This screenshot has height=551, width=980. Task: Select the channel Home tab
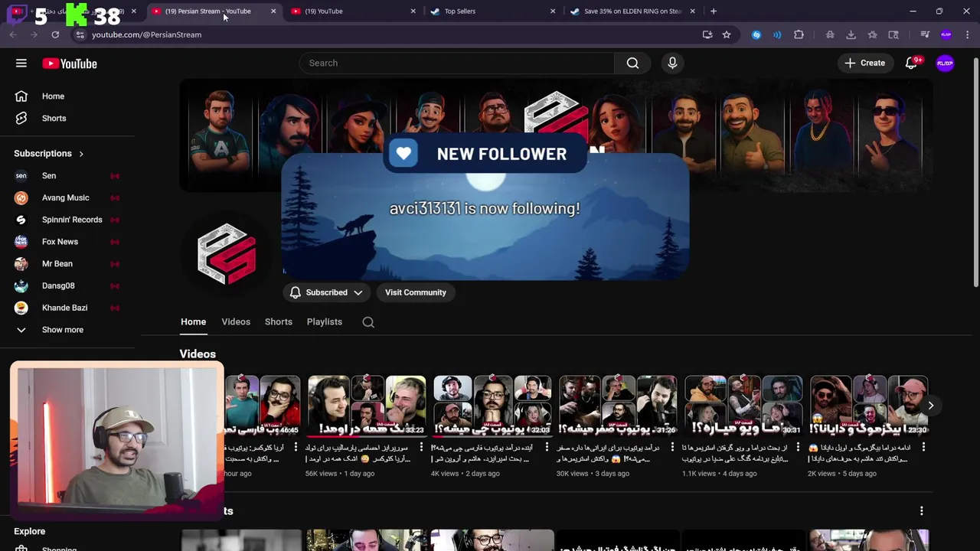[x=194, y=322]
